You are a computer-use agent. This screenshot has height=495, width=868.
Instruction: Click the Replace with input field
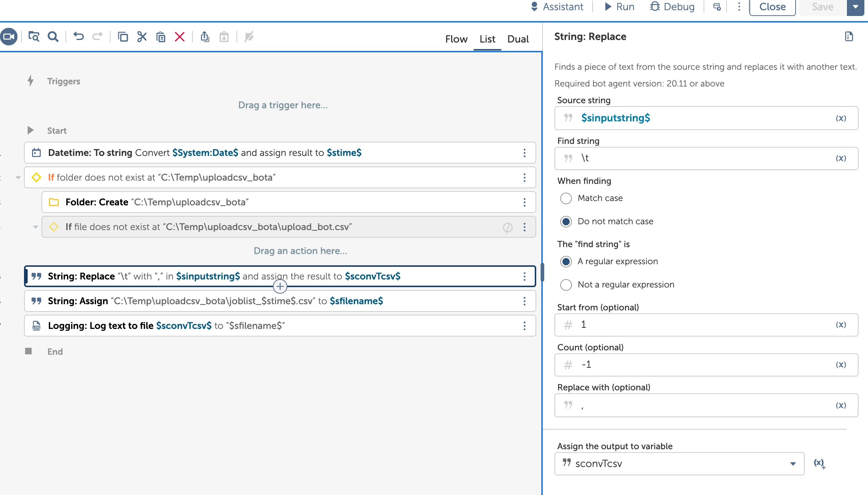point(706,405)
